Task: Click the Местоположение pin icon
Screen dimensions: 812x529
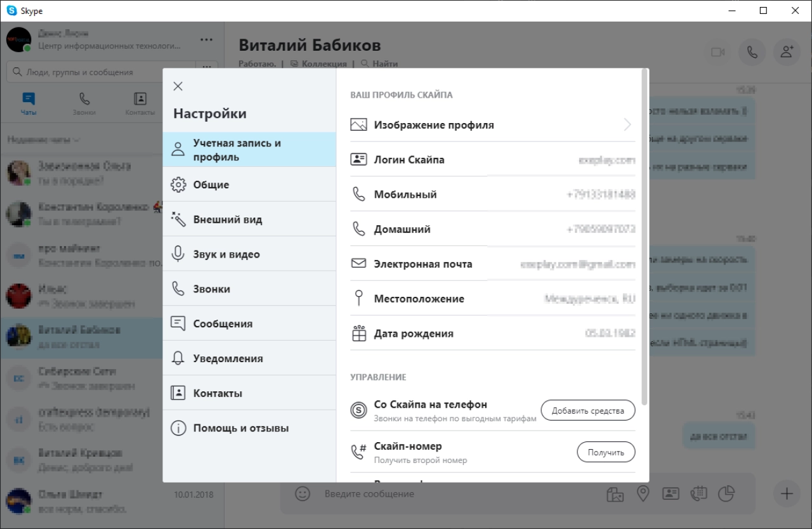Action: [x=359, y=299]
